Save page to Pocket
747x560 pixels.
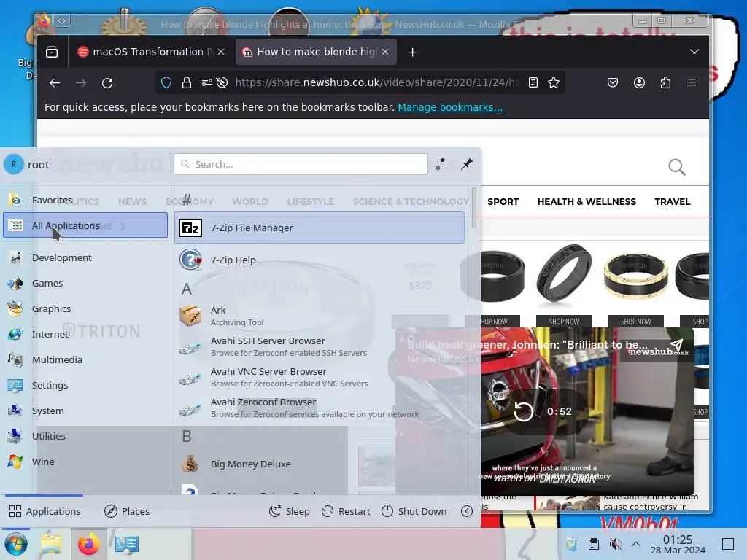tap(613, 83)
